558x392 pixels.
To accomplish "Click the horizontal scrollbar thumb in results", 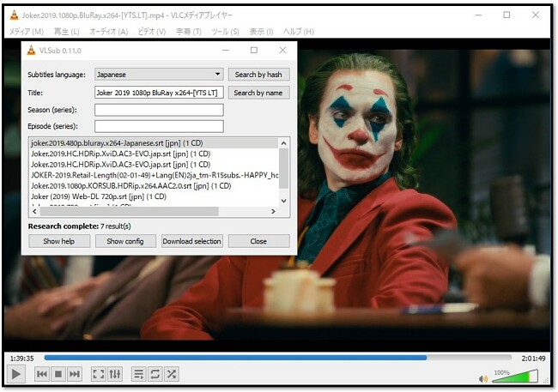I will click(x=129, y=211).
